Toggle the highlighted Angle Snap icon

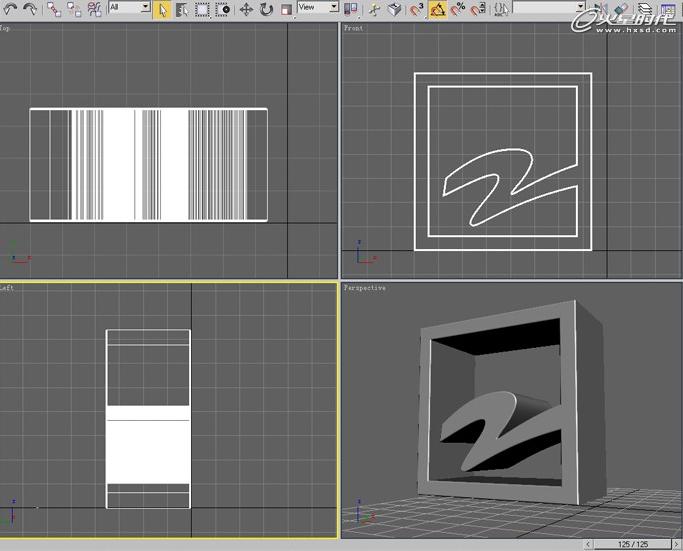pos(437,10)
